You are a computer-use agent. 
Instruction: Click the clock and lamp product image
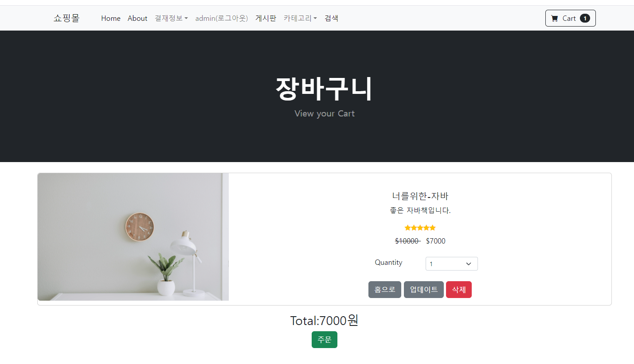coord(133,237)
